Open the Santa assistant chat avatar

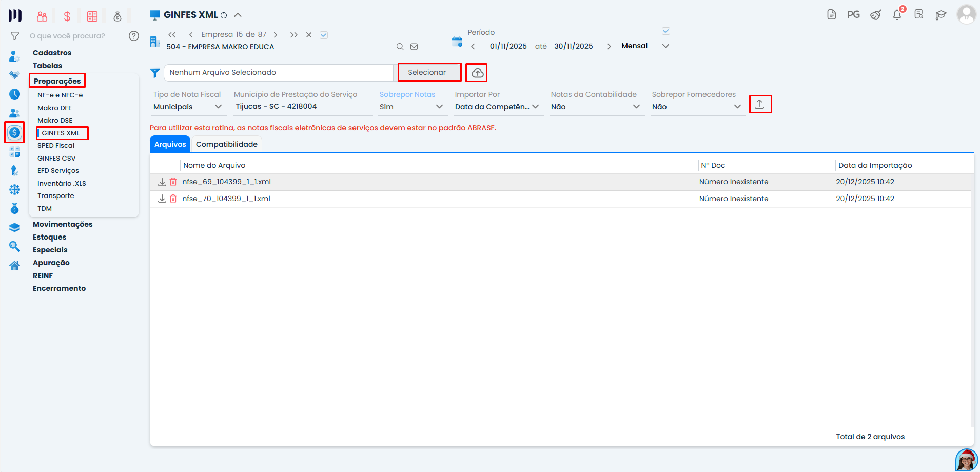(966, 460)
